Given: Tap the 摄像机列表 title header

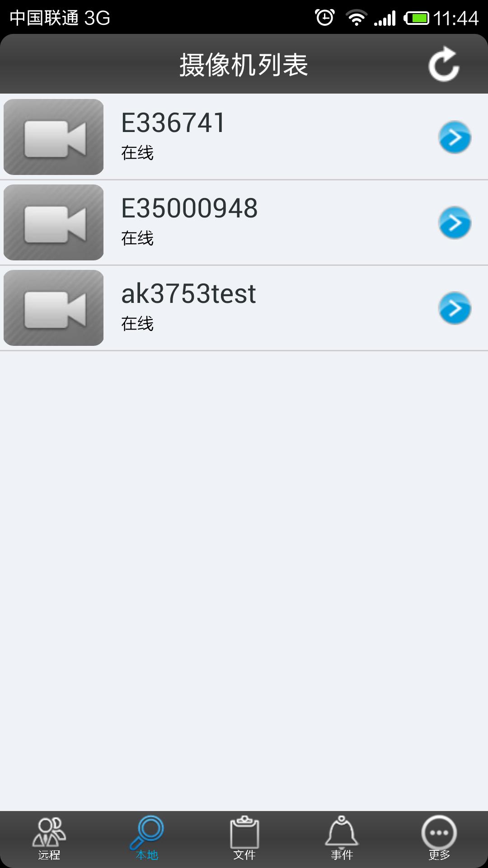Looking at the screenshot, I should tap(244, 65).
